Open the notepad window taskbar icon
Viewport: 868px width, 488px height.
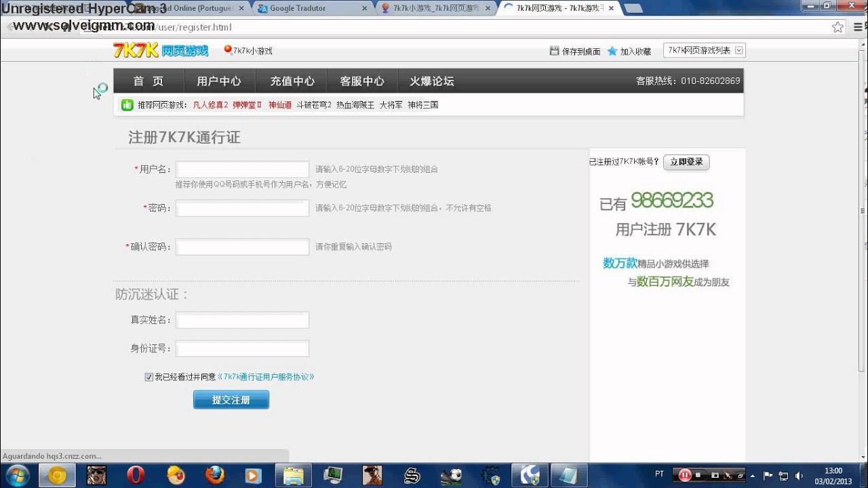coord(568,475)
